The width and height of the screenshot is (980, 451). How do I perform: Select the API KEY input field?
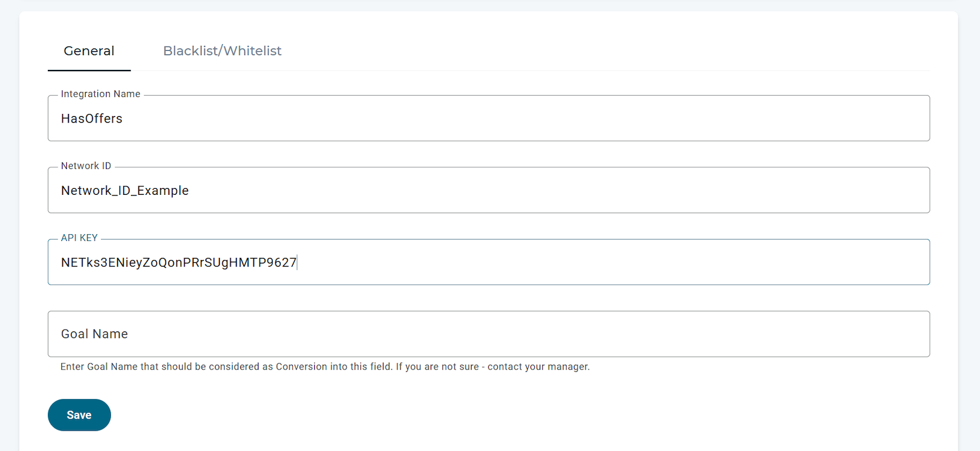[x=489, y=262]
